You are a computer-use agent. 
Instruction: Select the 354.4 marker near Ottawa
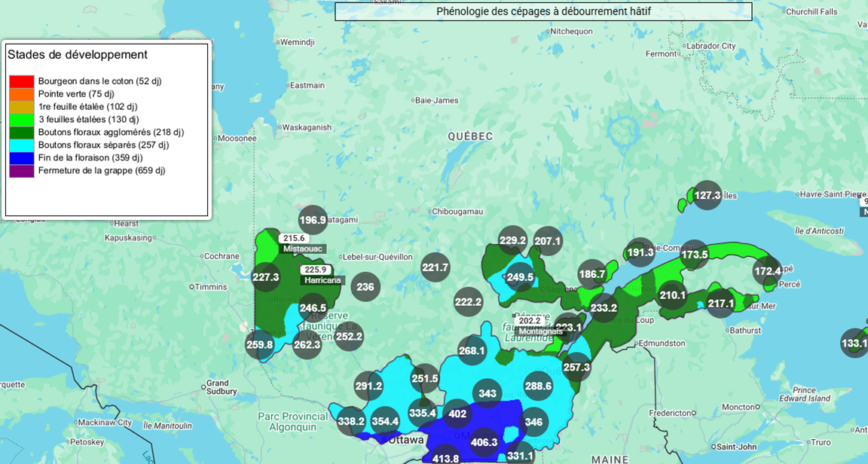(385, 421)
